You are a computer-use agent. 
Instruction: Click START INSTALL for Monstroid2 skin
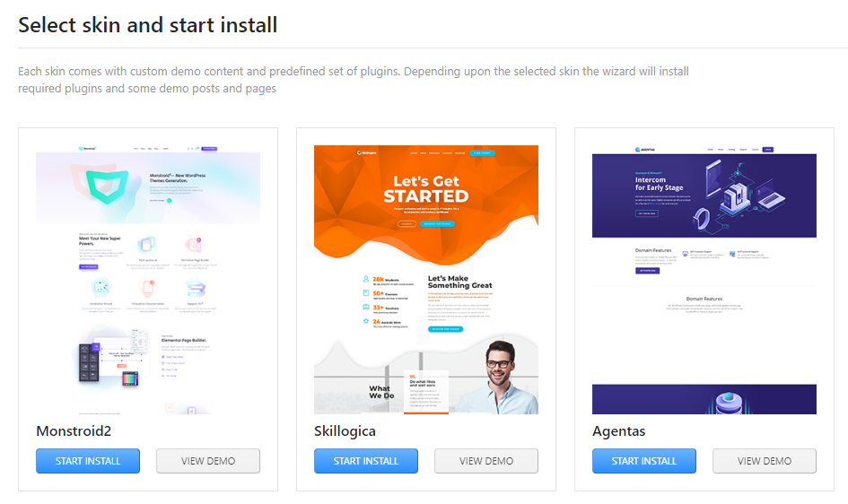point(88,461)
